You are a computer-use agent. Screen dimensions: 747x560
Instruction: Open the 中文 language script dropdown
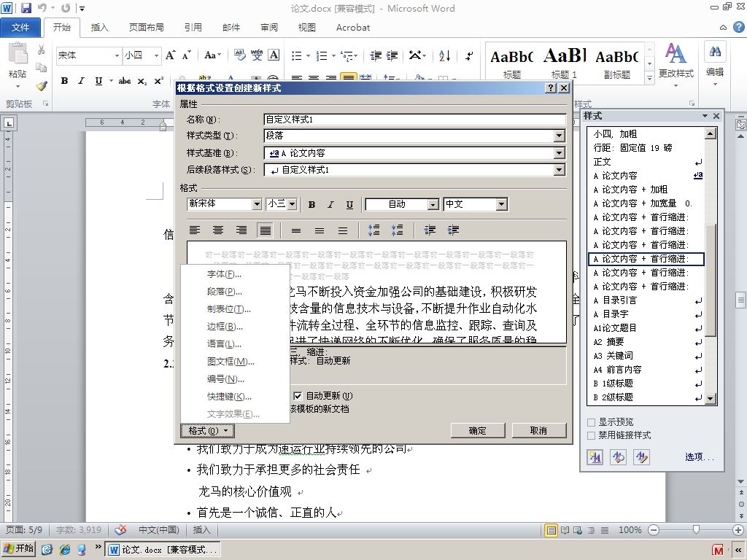point(501,204)
